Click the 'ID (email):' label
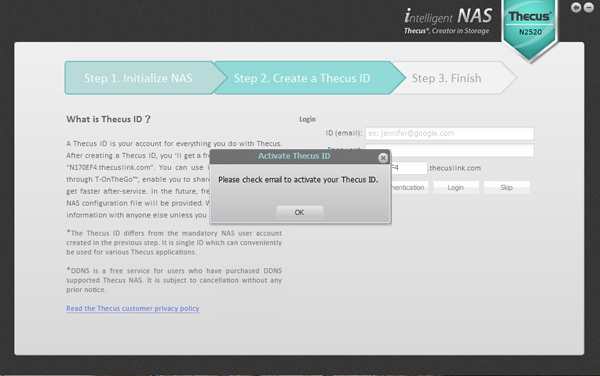Screen dimensions: 600x376 pos(344,133)
